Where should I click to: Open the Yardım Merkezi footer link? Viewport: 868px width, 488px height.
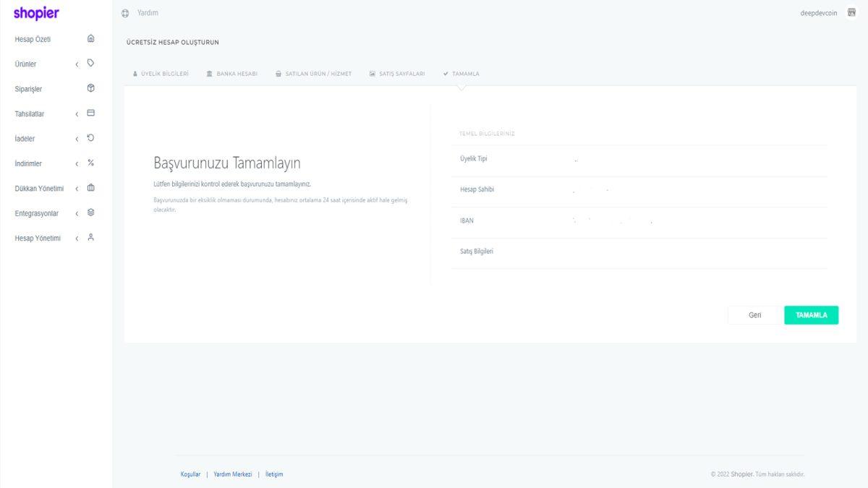pos(233,474)
